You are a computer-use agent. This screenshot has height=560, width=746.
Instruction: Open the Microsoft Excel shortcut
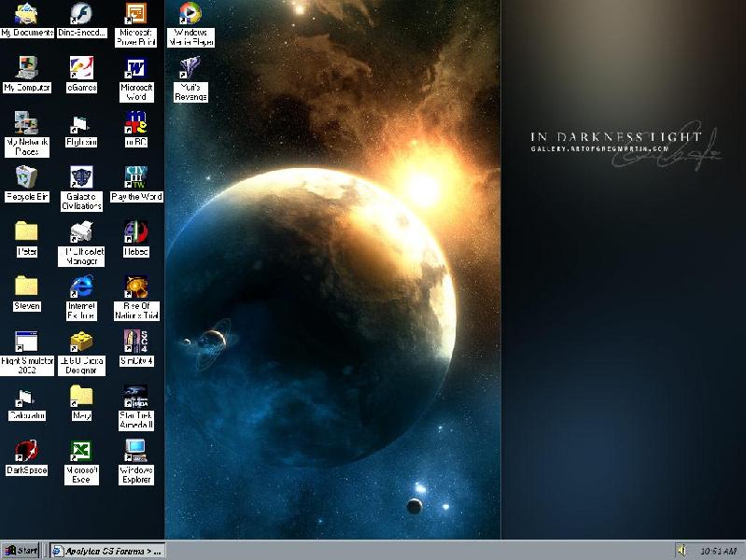(81, 451)
